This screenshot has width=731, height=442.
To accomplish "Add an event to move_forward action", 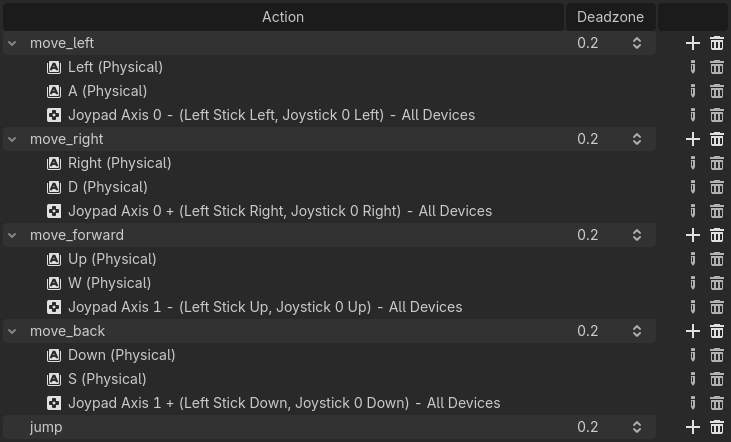I will [693, 235].
